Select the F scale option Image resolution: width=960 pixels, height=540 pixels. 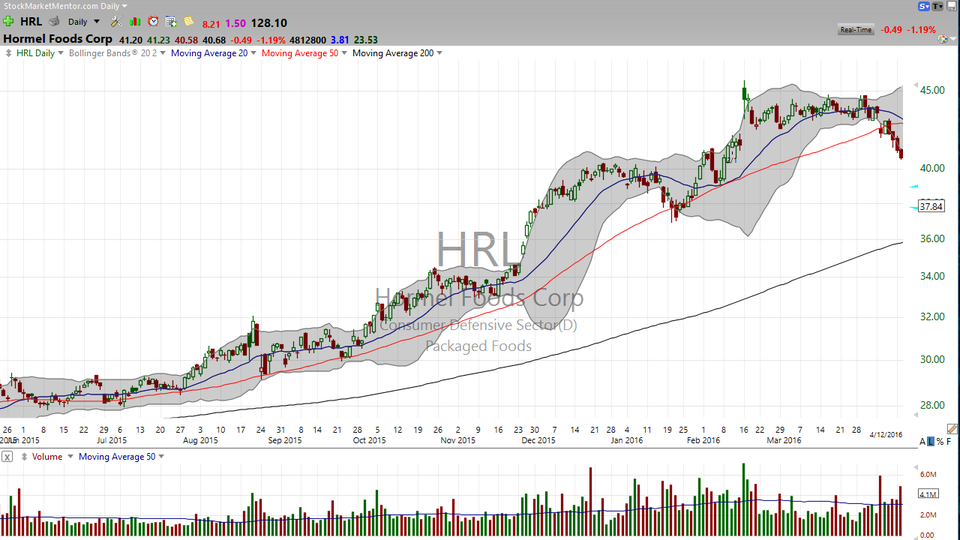pyautogui.click(x=949, y=441)
